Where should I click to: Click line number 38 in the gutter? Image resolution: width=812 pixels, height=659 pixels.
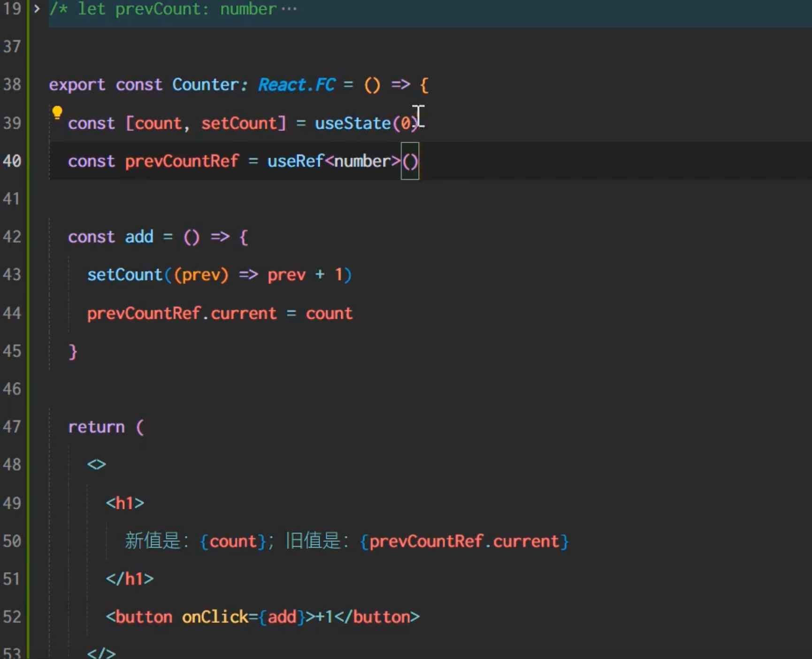click(x=12, y=84)
